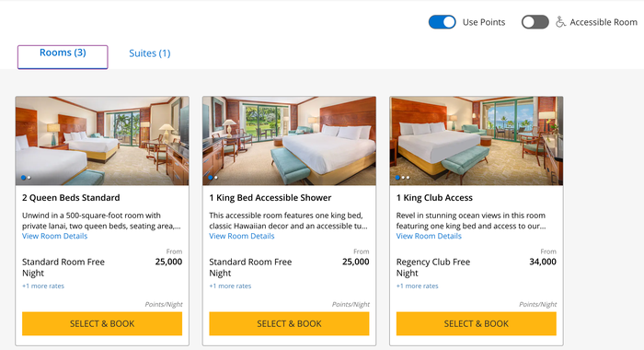
Task: Open View Room Details for 2 Queen Beds
Action: coord(54,236)
